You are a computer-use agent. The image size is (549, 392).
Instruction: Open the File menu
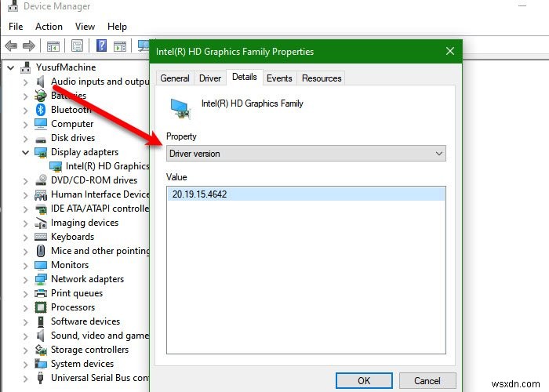click(x=16, y=27)
